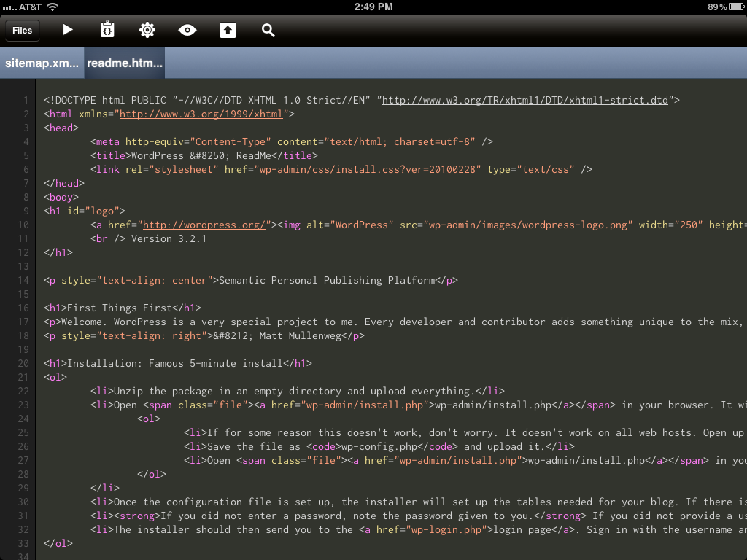Click the h1 id="logo" tag

pyautogui.click(x=85, y=211)
